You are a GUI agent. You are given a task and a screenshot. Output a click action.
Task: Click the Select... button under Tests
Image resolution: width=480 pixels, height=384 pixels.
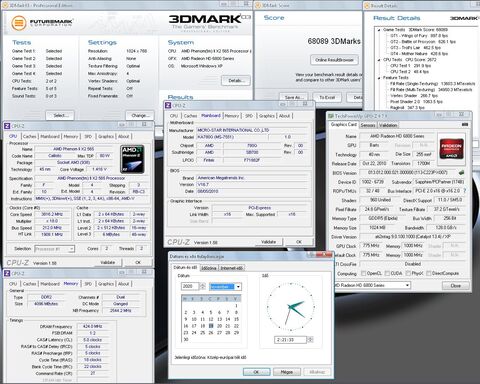tap(60, 115)
